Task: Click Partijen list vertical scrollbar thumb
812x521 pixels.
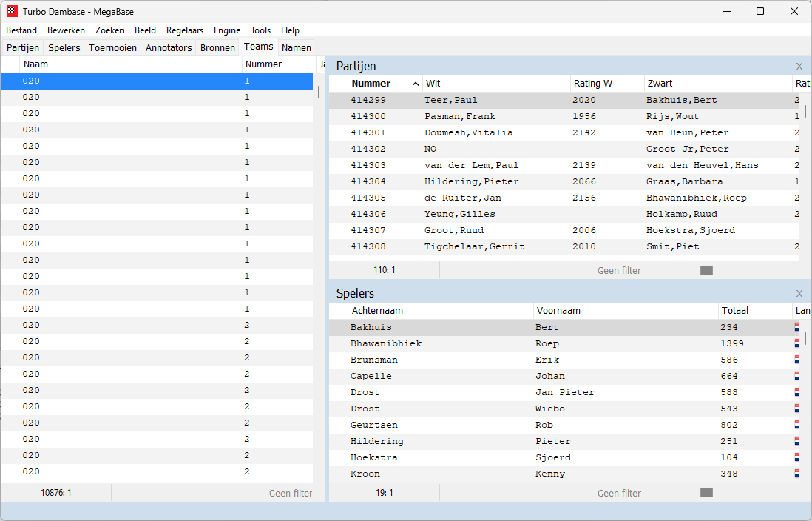Action: coord(805,112)
